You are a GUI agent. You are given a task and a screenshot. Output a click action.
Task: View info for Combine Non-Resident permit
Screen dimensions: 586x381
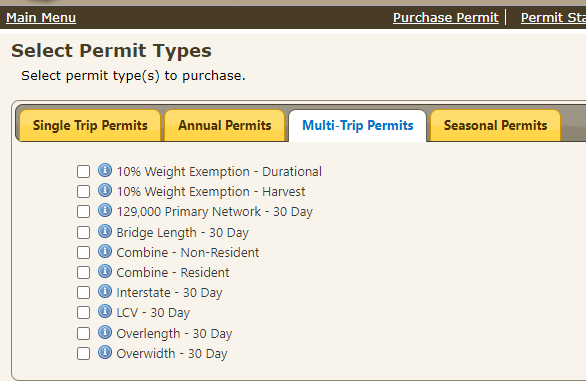point(105,251)
